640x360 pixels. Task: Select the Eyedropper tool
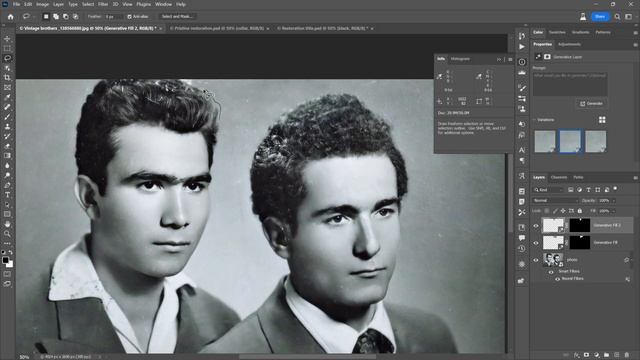click(7, 97)
